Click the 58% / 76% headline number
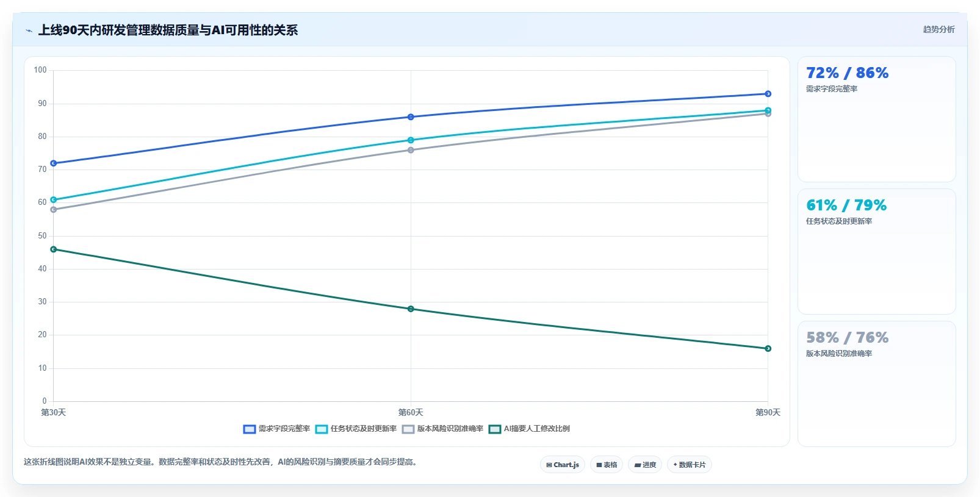Screen dimensions: 980x497 click(x=847, y=338)
